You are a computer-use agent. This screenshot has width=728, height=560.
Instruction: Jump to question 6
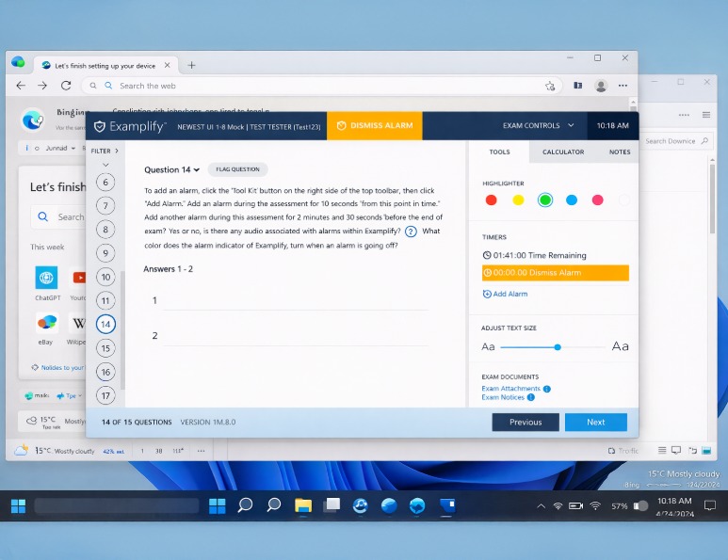[105, 183]
